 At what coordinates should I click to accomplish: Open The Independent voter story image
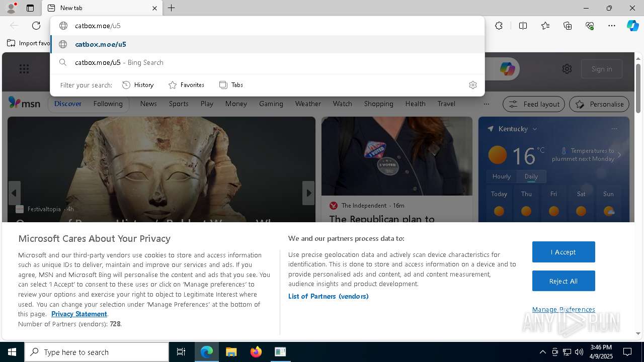(x=397, y=156)
